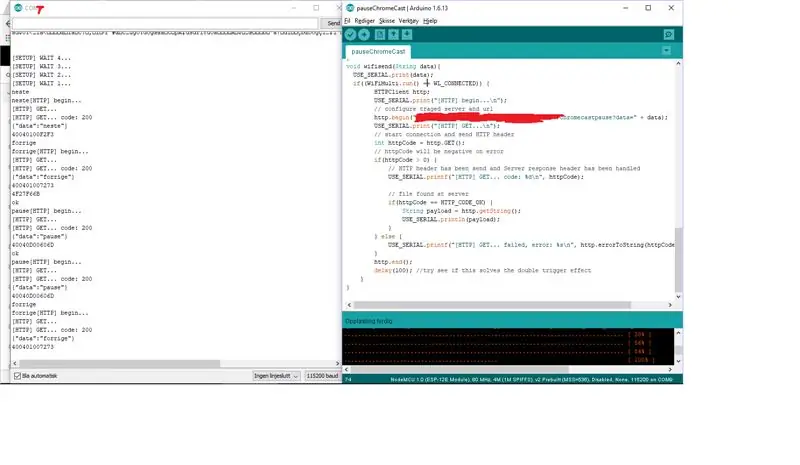This screenshot has width=800, height=465.
Task: Save the sketch with the Save arrow-down icon
Action: (x=407, y=34)
